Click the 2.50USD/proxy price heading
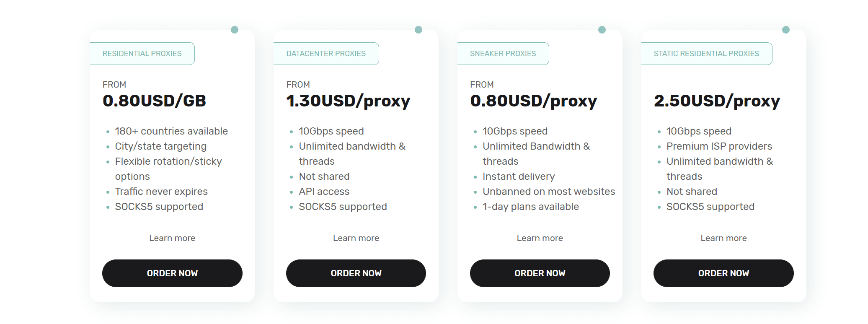This screenshot has height=324, width=868. coord(717,101)
